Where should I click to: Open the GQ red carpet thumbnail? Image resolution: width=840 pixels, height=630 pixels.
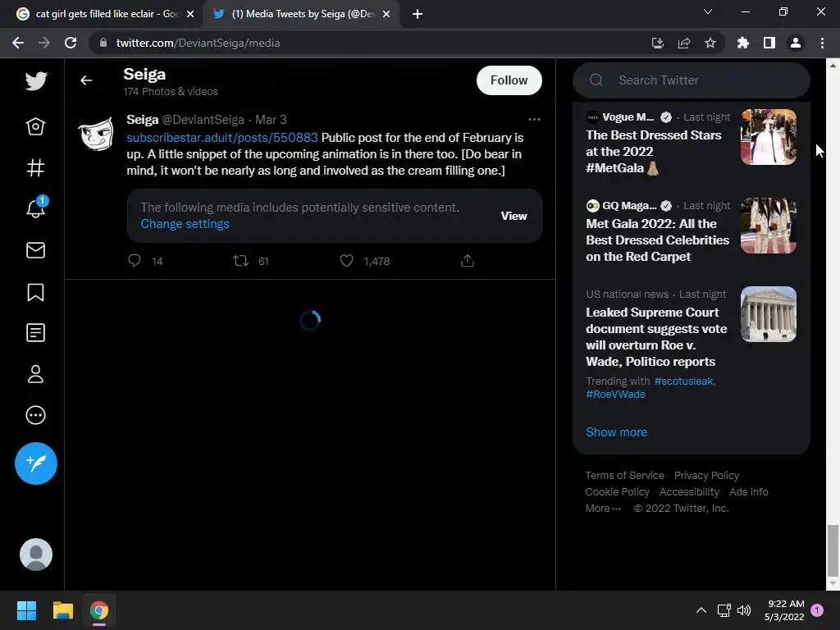pos(768,226)
